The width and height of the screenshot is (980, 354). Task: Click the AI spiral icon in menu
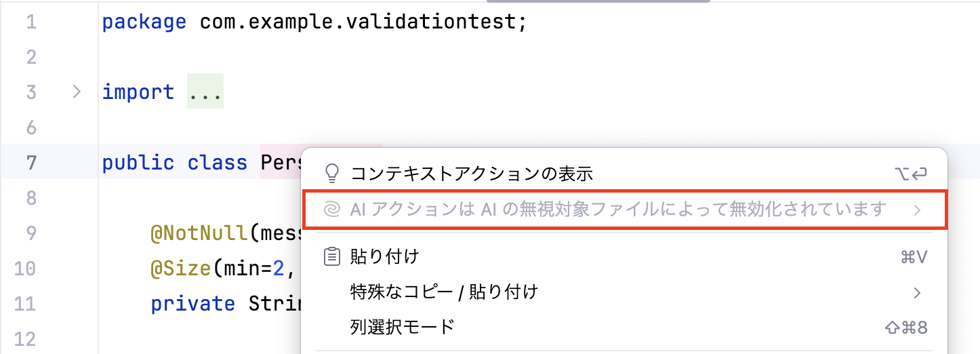pos(331,210)
